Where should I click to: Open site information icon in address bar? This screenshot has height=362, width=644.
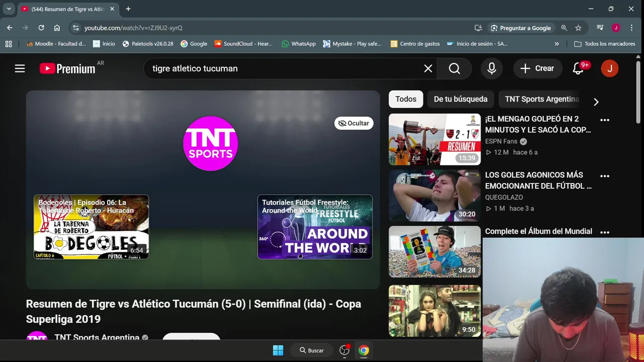pyautogui.click(x=75, y=28)
